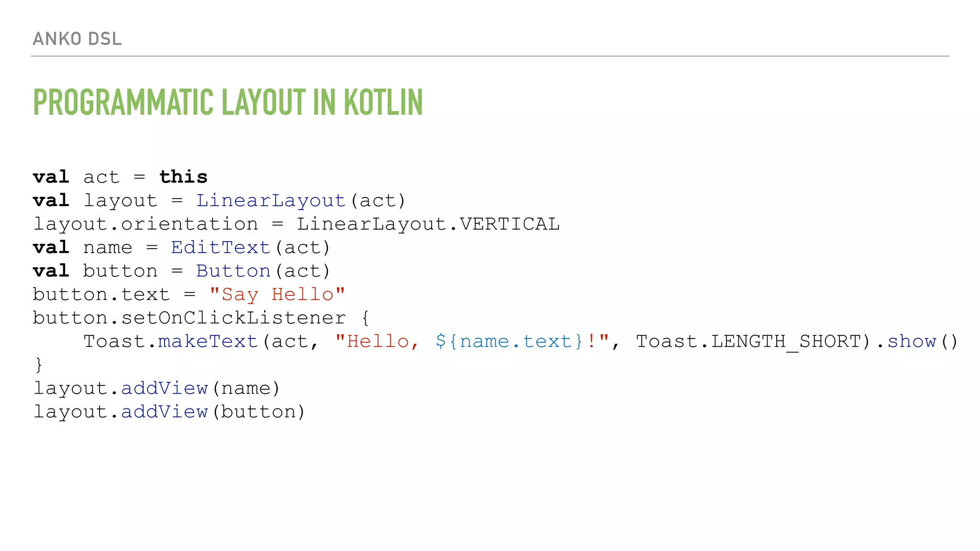Screen dimensions: 980x551
Task: Click the blue Button constructor name
Action: (x=233, y=271)
